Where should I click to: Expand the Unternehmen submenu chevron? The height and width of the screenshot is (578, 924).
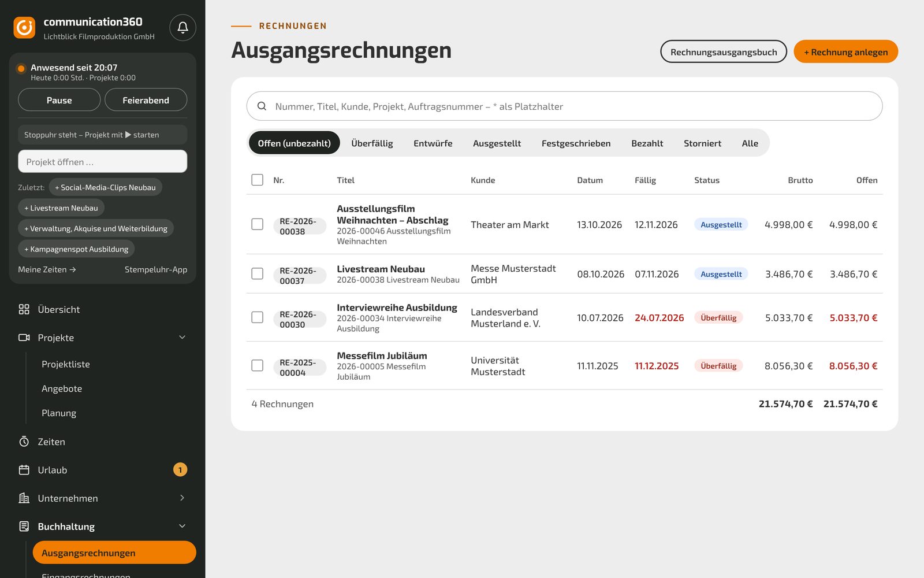click(x=182, y=498)
